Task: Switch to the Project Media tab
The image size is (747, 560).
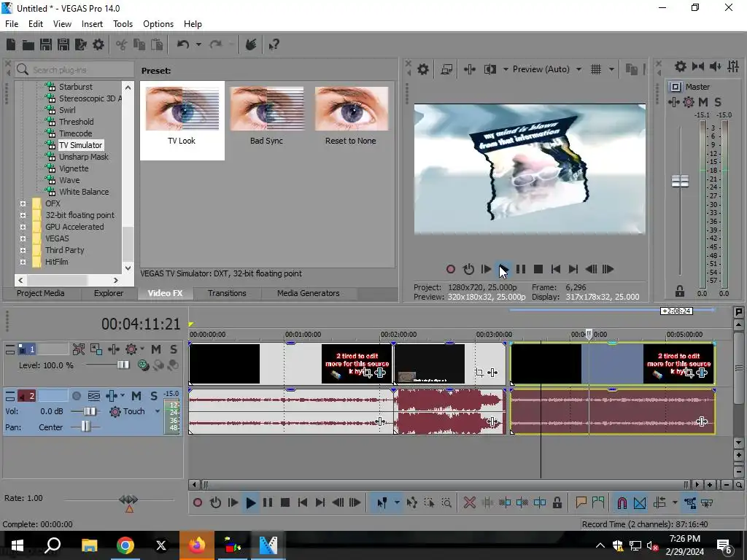Action: (41, 293)
